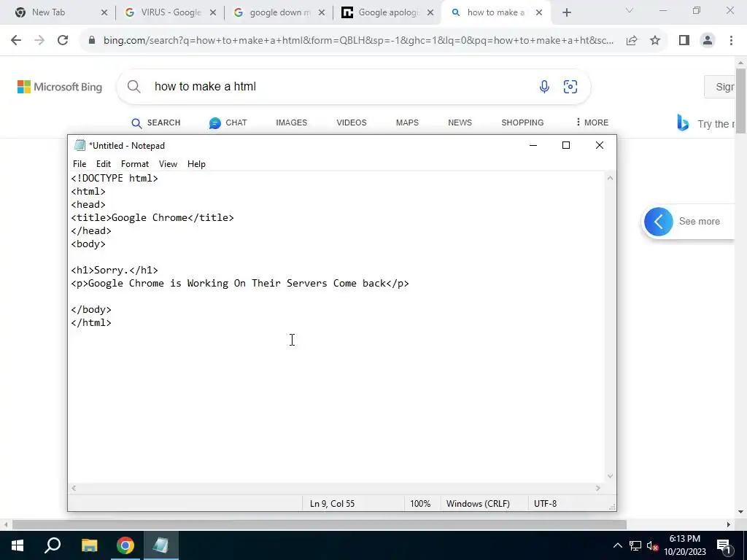Image resolution: width=747 pixels, height=560 pixels.
Task: Open Bing IMAGES tab
Action: point(292,122)
